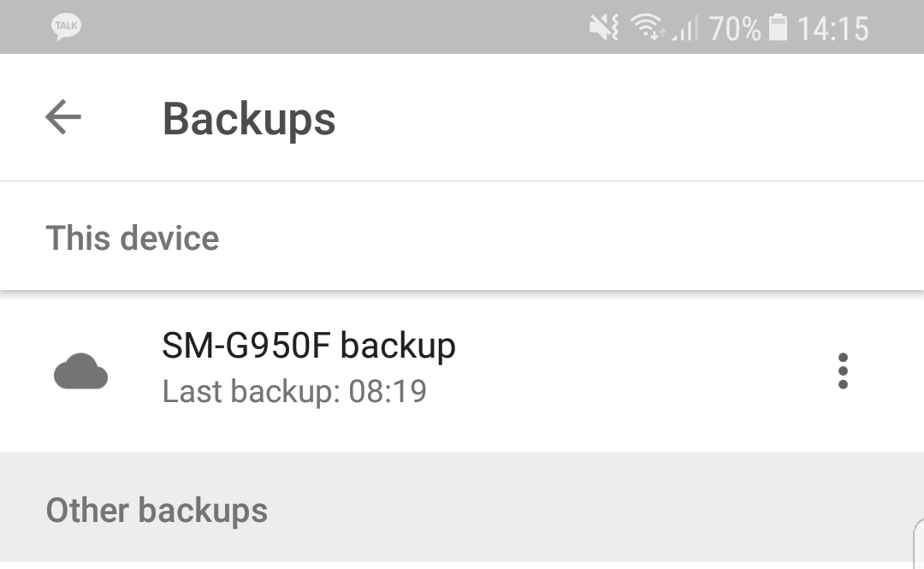Tap the 70% battery percentage
Screen dimensions: 924x569
[734, 29]
